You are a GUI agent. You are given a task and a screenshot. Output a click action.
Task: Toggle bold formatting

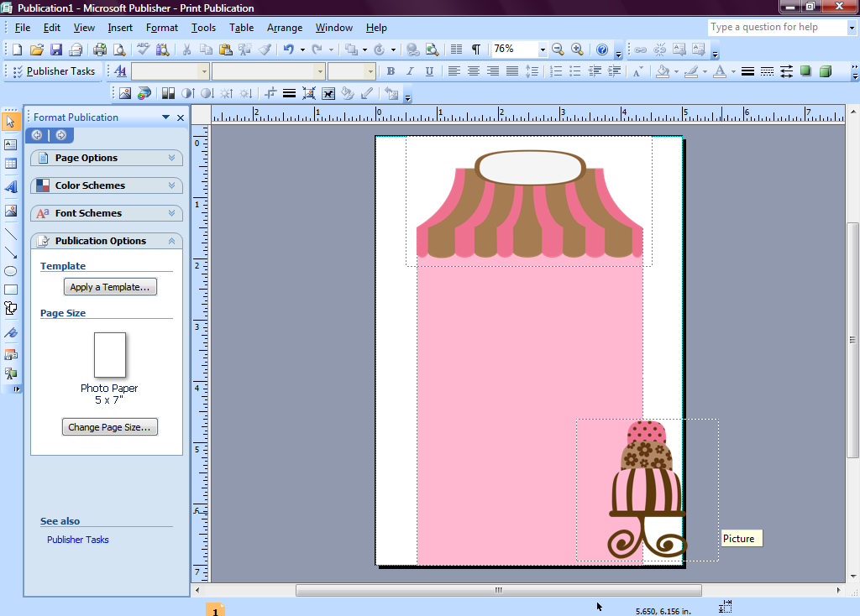coord(391,71)
